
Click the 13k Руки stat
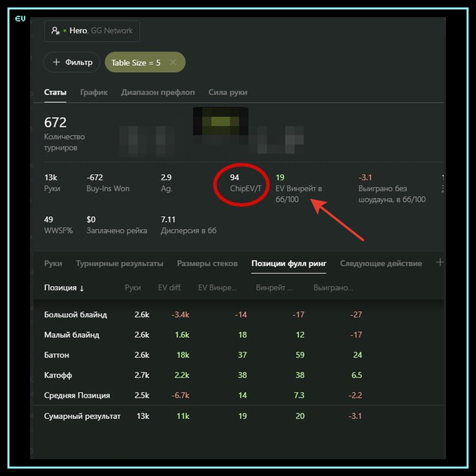point(52,183)
